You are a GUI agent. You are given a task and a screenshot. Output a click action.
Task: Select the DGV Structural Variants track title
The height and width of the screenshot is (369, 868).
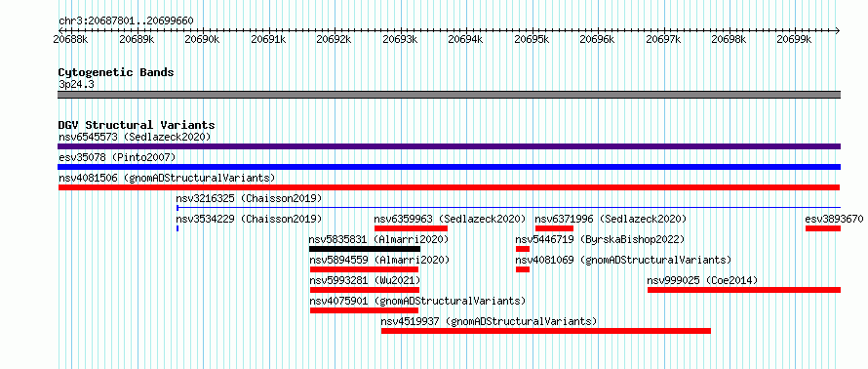click(137, 125)
